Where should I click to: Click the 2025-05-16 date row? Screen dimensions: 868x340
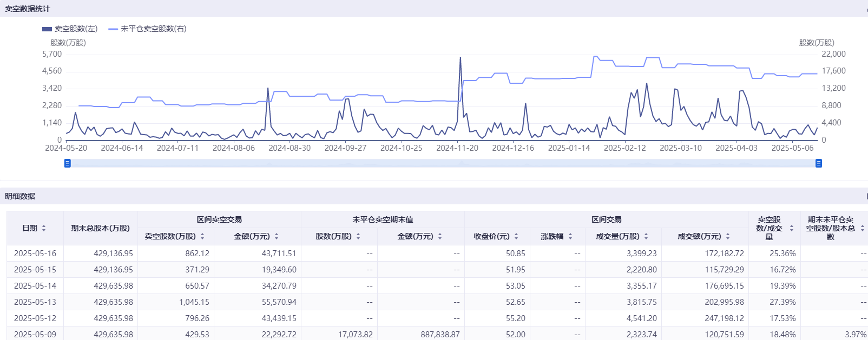[x=35, y=253]
